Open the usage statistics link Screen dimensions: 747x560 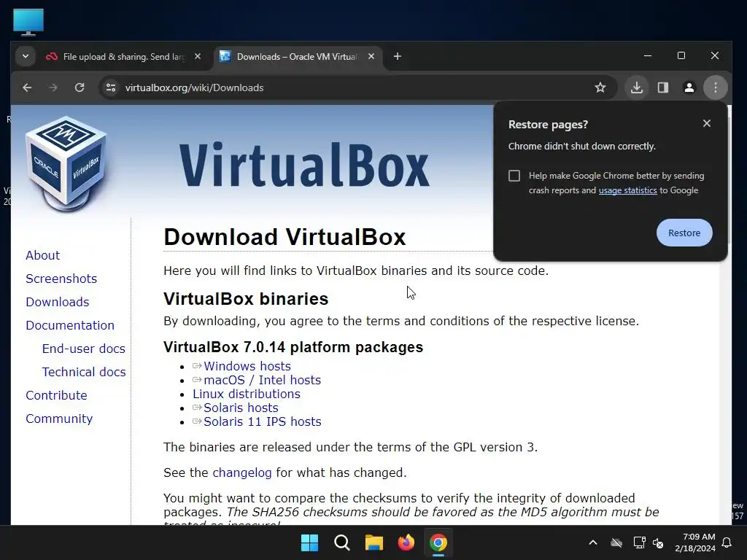pos(627,190)
